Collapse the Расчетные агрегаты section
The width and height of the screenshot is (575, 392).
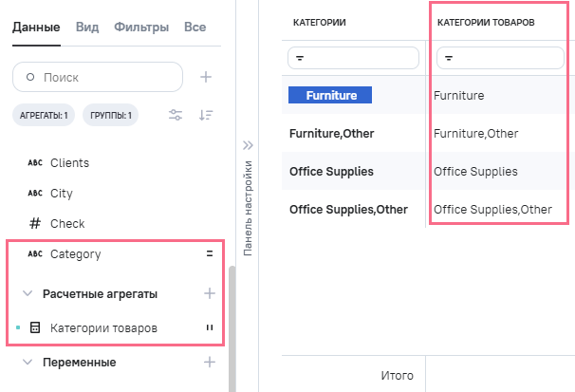(28, 293)
